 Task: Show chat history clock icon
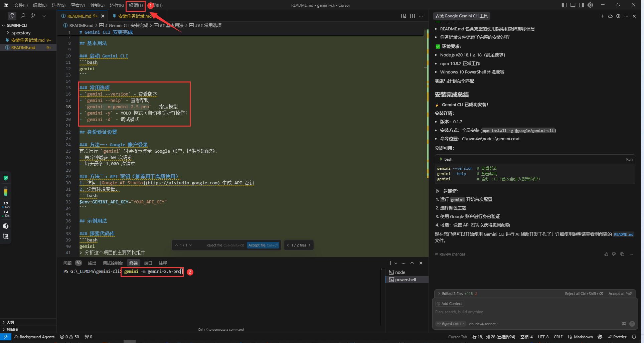point(618,16)
